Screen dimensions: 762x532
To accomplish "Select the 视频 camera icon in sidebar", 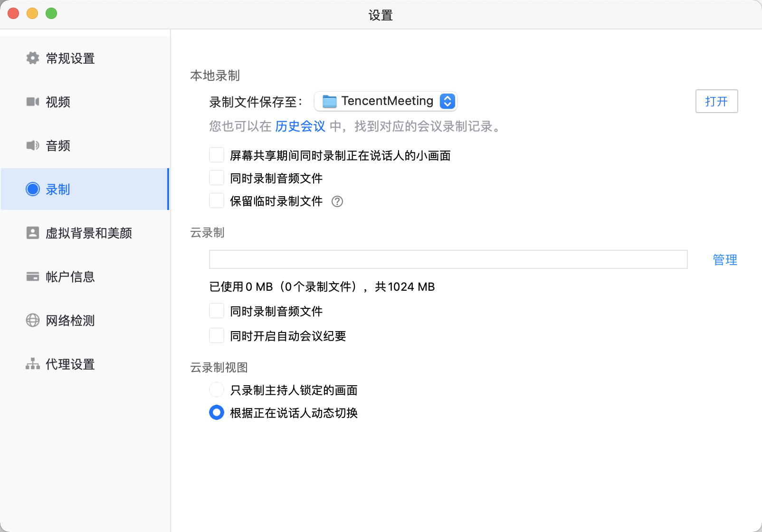I will pyautogui.click(x=32, y=102).
